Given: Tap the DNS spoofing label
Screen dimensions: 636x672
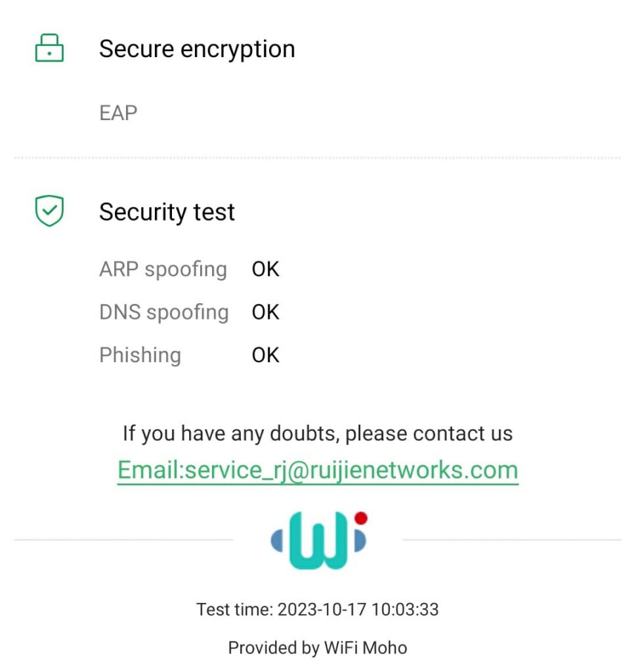Looking at the screenshot, I should pyautogui.click(x=163, y=312).
